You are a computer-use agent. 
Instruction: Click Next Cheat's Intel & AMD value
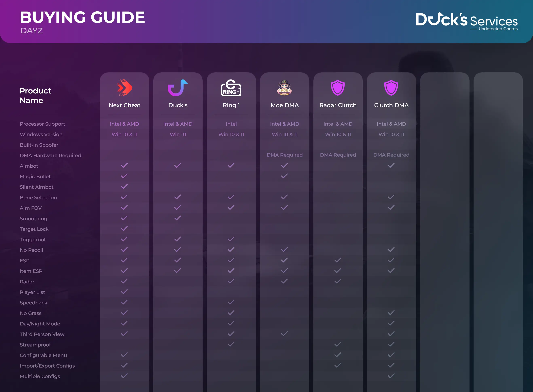point(125,124)
